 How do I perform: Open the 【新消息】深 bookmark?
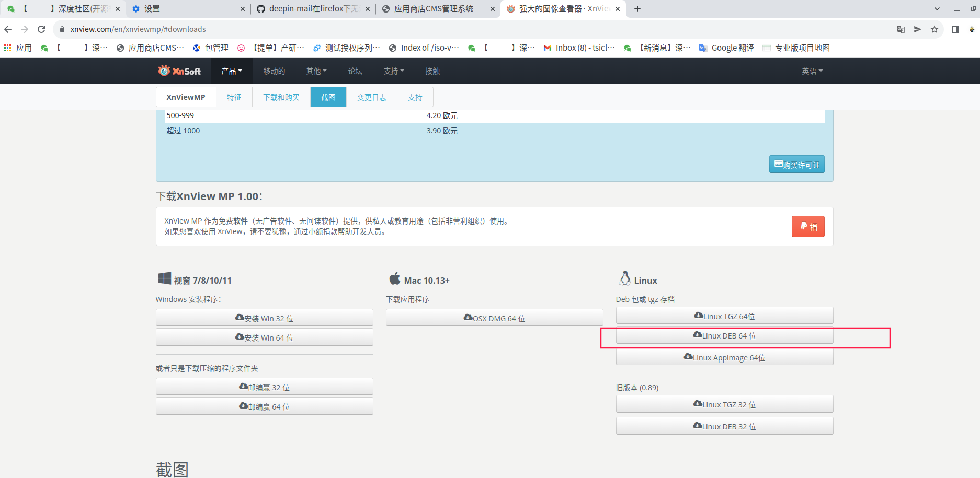tap(657, 48)
